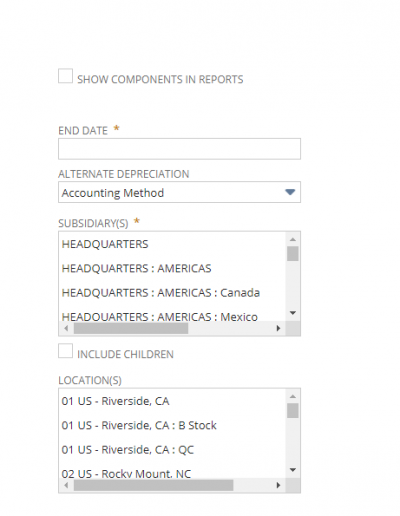400x516 pixels.
Task: Click the subsidiary list horizontal scrollbar thumb
Action: (131, 328)
